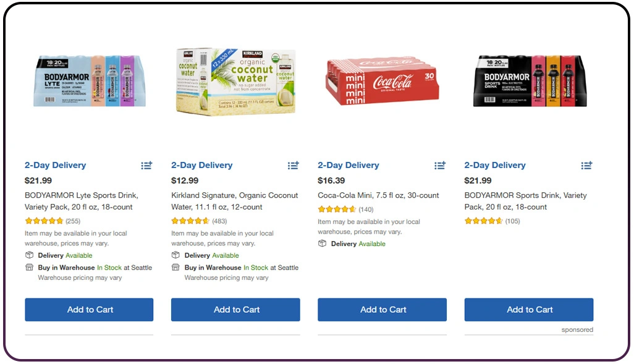Click the sponsored label on BODYARMOR listing

(x=577, y=330)
